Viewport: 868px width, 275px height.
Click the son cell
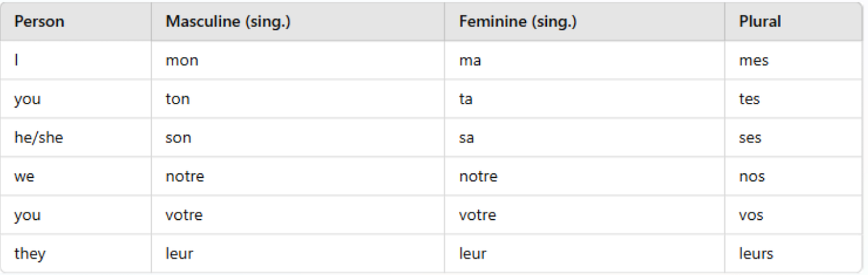pyautogui.click(x=298, y=137)
